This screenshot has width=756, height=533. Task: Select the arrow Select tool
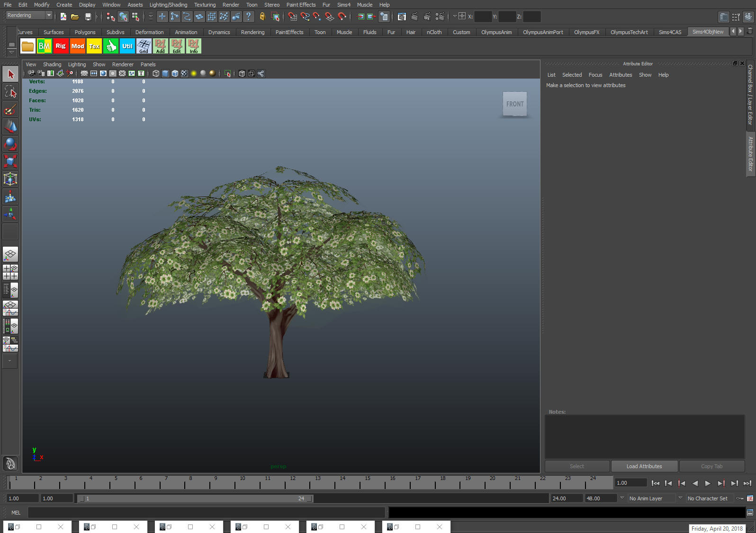(x=10, y=74)
